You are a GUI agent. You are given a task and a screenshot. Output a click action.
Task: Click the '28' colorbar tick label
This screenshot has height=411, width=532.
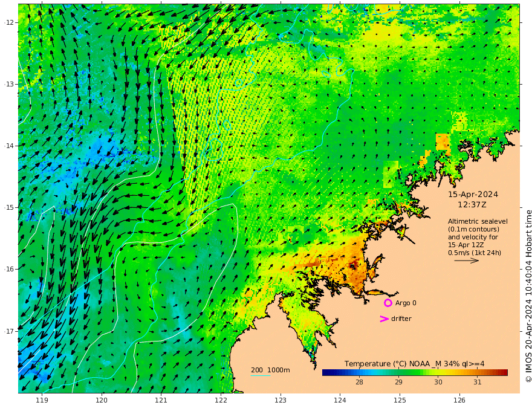click(359, 382)
